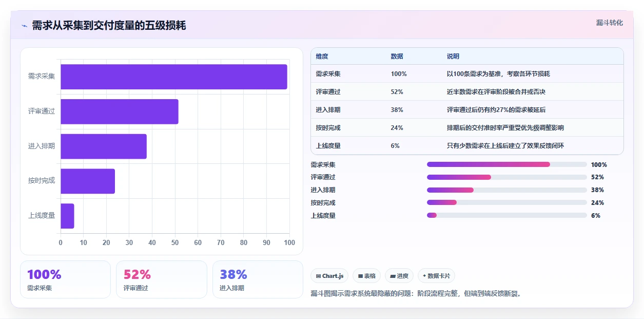The height and width of the screenshot is (319, 644).
Task: Click the 50 tick on chart x-axis
Action: click(175, 242)
